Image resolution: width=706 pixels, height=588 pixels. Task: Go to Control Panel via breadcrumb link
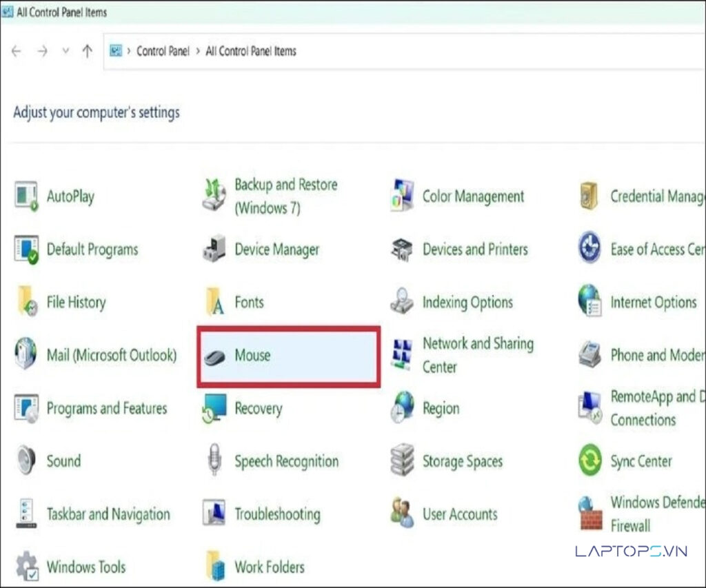163,51
